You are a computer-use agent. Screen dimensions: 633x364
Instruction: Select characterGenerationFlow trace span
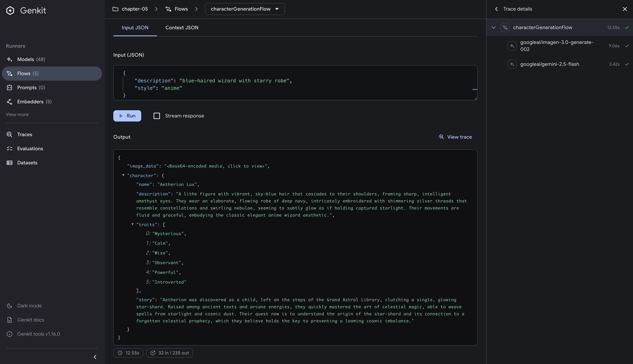tap(559, 28)
